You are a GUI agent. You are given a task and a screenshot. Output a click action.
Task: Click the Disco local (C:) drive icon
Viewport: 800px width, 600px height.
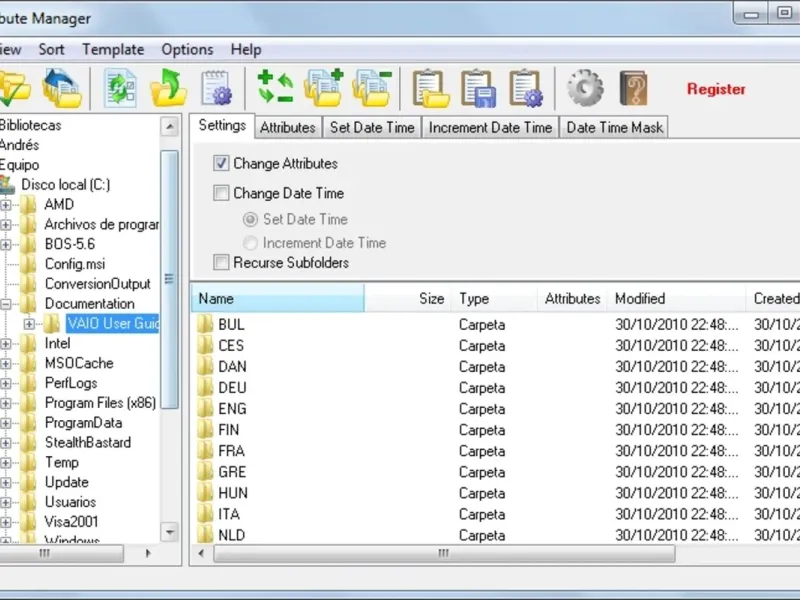(x=7, y=185)
